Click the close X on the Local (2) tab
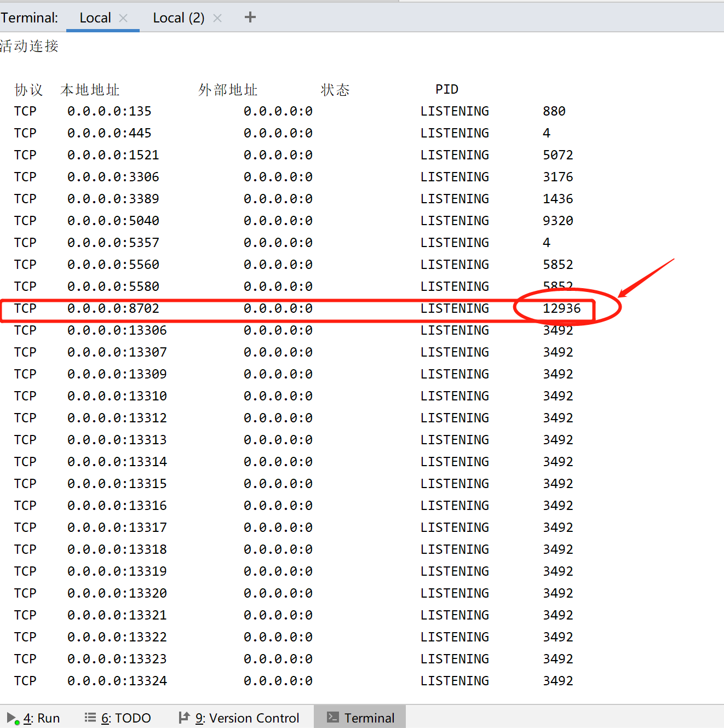The image size is (724, 728). pyautogui.click(x=217, y=18)
